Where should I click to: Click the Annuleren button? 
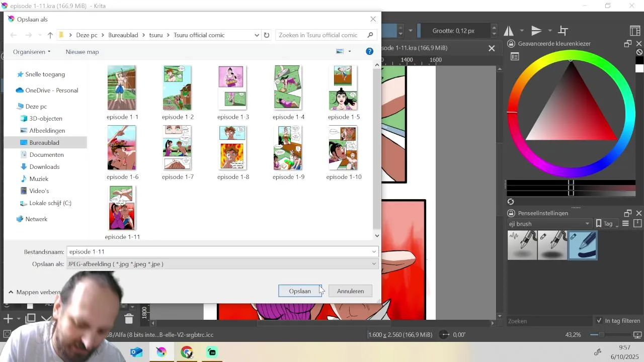(x=350, y=291)
